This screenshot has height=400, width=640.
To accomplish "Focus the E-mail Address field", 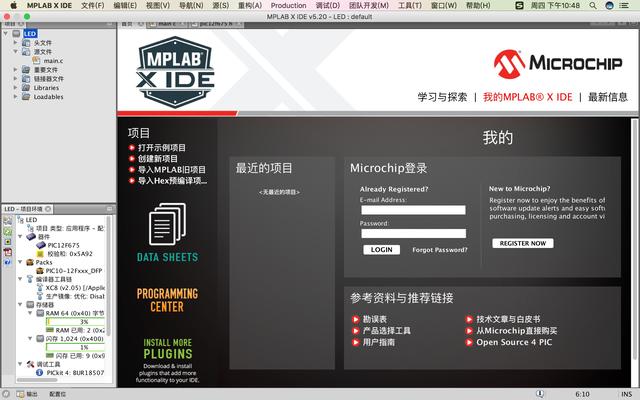I will tap(413, 210).
